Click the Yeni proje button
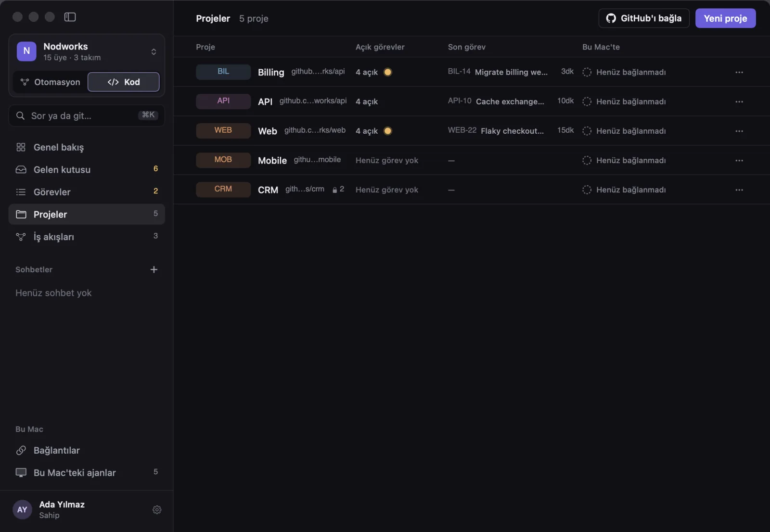 (x=725, y=18)
